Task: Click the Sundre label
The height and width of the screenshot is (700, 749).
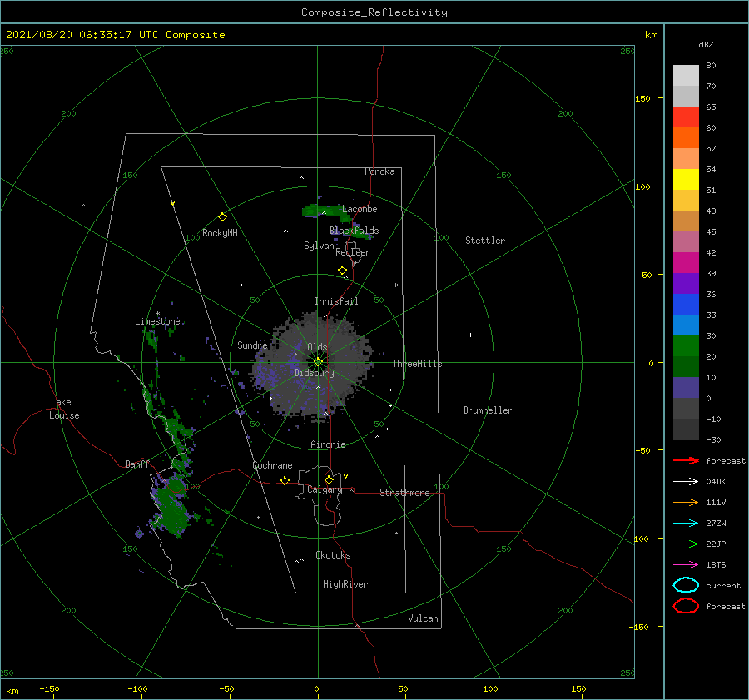Action: click(252, 345)
